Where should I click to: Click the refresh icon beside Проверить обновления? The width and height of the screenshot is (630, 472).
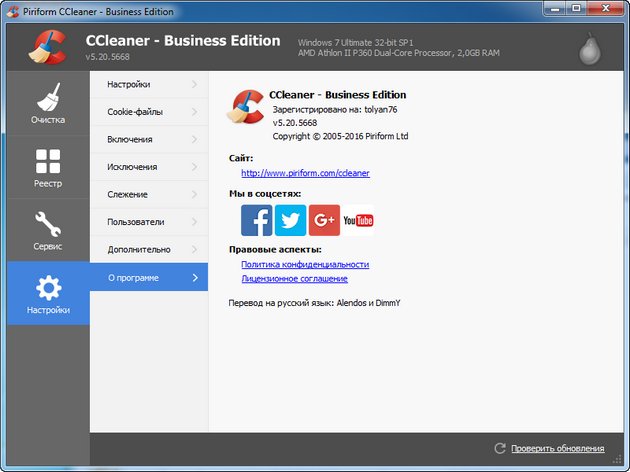[500, 448]
